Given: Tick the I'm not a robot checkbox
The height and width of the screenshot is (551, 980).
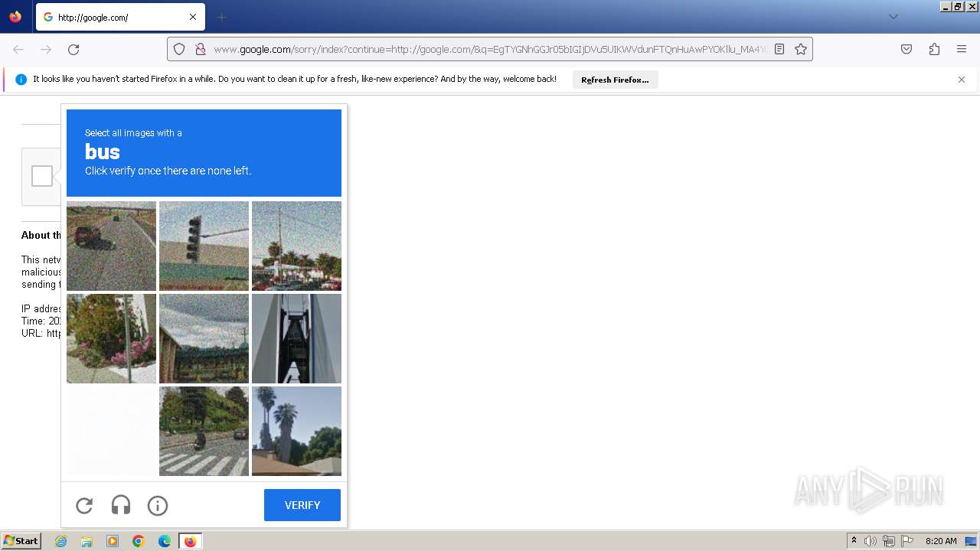Looking at the screenshot, I should click(x=42, y=176).
